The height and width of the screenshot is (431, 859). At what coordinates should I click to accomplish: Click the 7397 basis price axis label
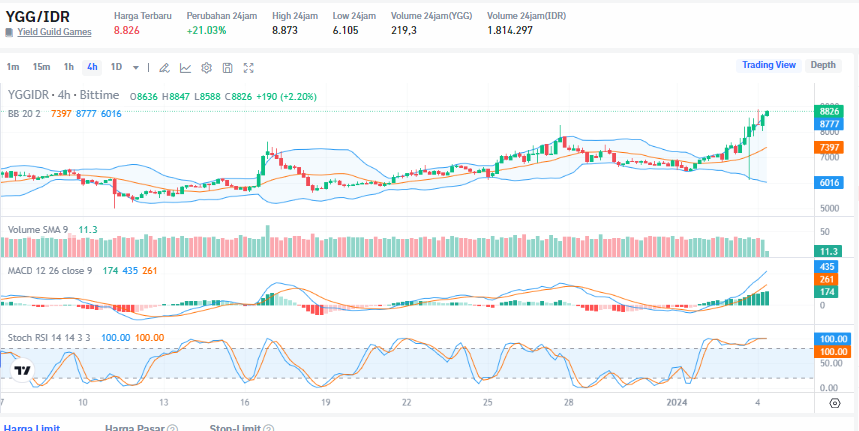pyautogui.click(x=827, y=147)
